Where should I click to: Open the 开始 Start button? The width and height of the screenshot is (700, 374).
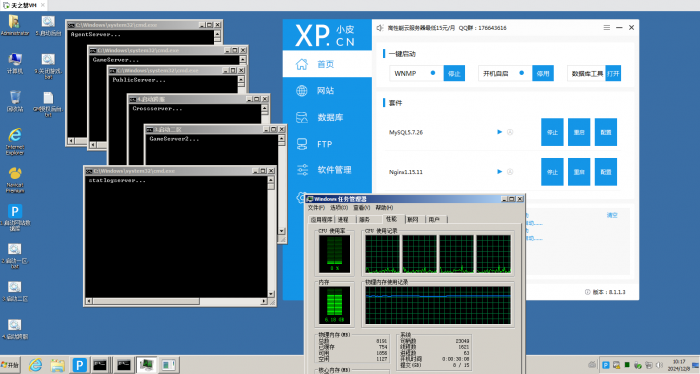11,365
